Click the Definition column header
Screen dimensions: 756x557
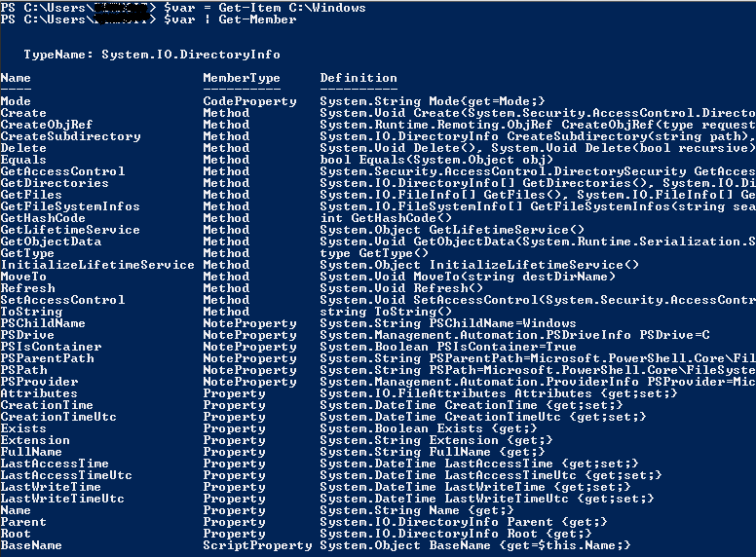pos(359,78)
